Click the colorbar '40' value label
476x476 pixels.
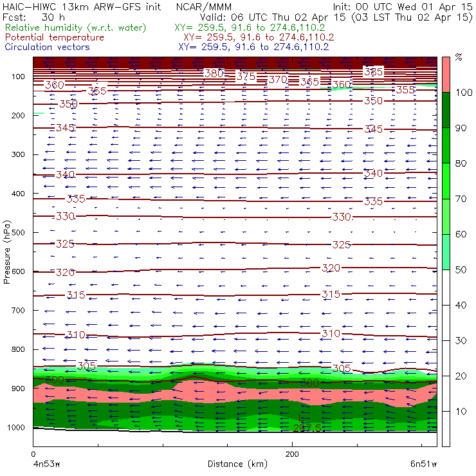click(x=461, y=306)
